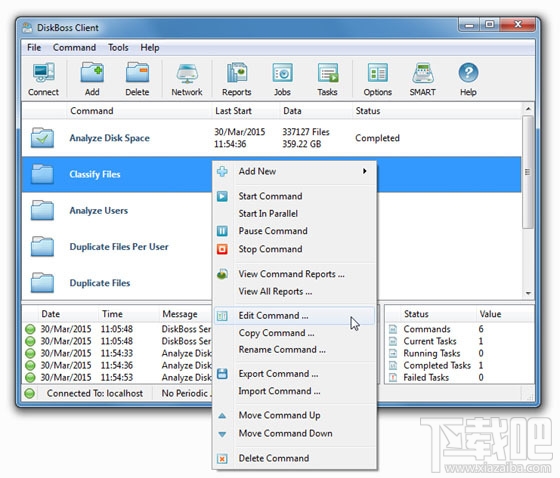Choose Start In Parallel from context menu
Screen dimensions: 560x478
(x=268, y=214)
